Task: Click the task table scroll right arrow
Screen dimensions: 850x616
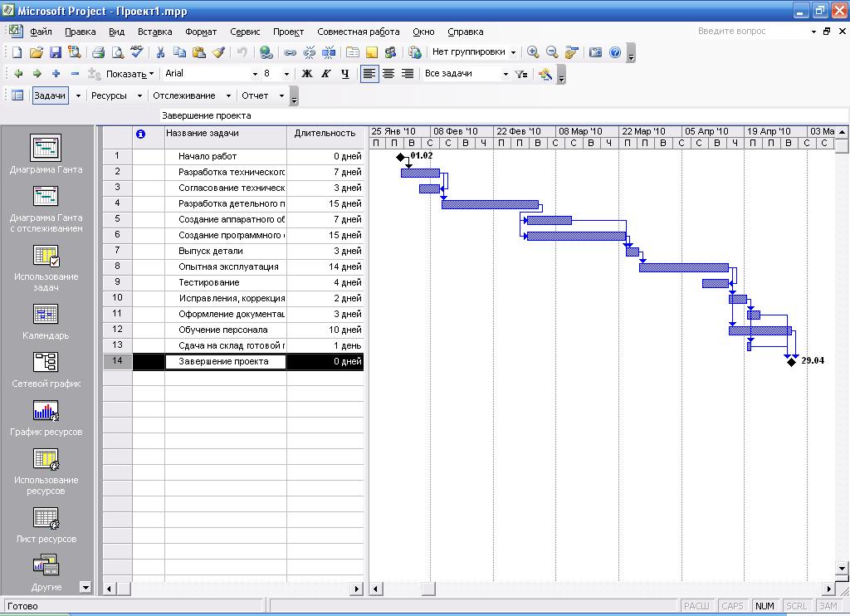Action: pos(357,589)
